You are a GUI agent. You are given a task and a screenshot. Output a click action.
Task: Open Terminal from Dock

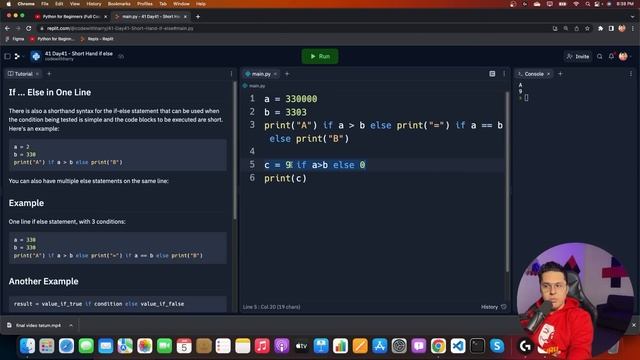(x=477, y=346)
